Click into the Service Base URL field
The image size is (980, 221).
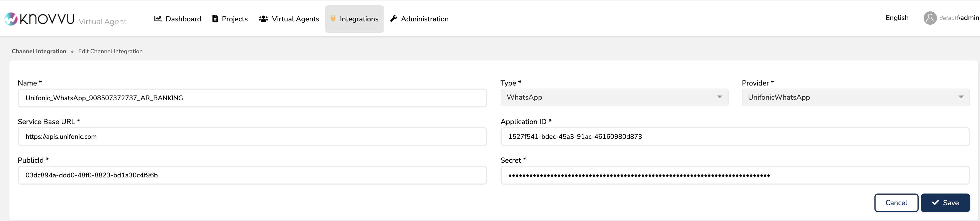[252, 137]
